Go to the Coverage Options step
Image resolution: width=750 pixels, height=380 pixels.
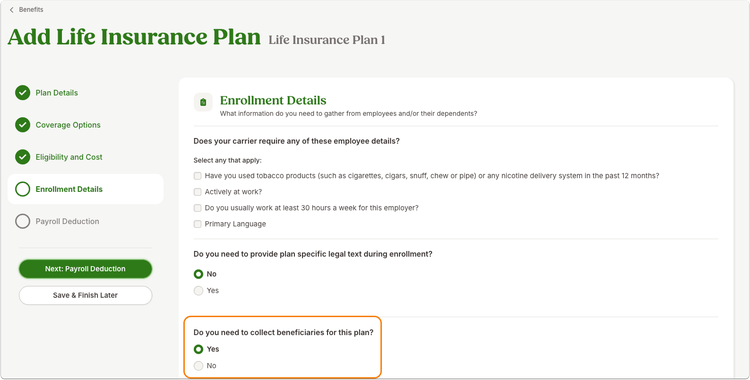coord(68,125)
